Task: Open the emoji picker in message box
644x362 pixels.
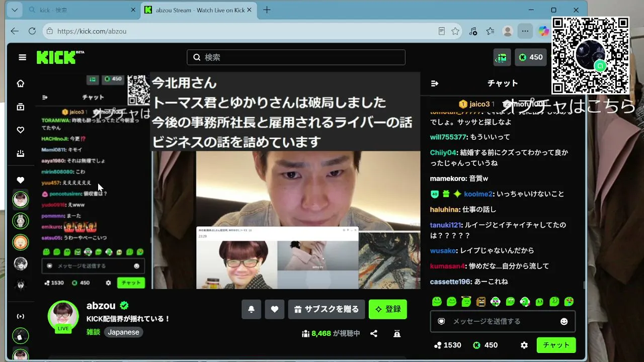Action: (564, 321)
